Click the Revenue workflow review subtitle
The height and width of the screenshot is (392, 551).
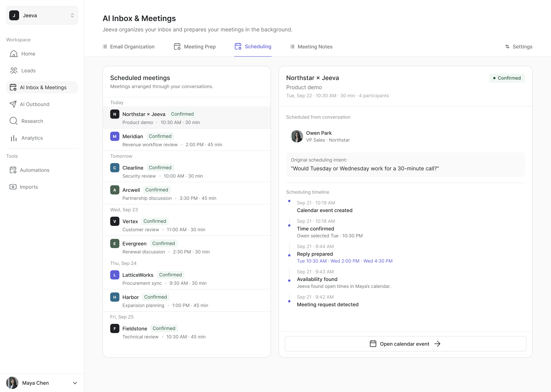click(150, 145)
